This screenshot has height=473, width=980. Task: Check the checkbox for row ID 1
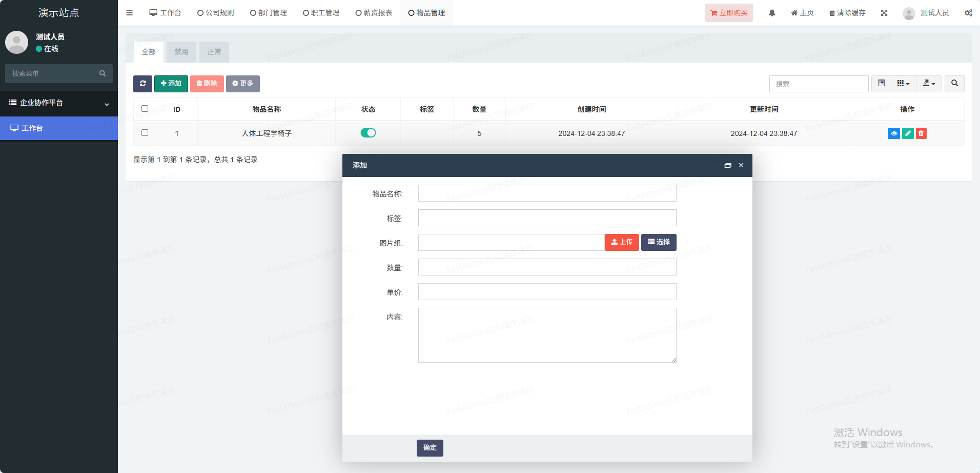[x=145, y=133]
